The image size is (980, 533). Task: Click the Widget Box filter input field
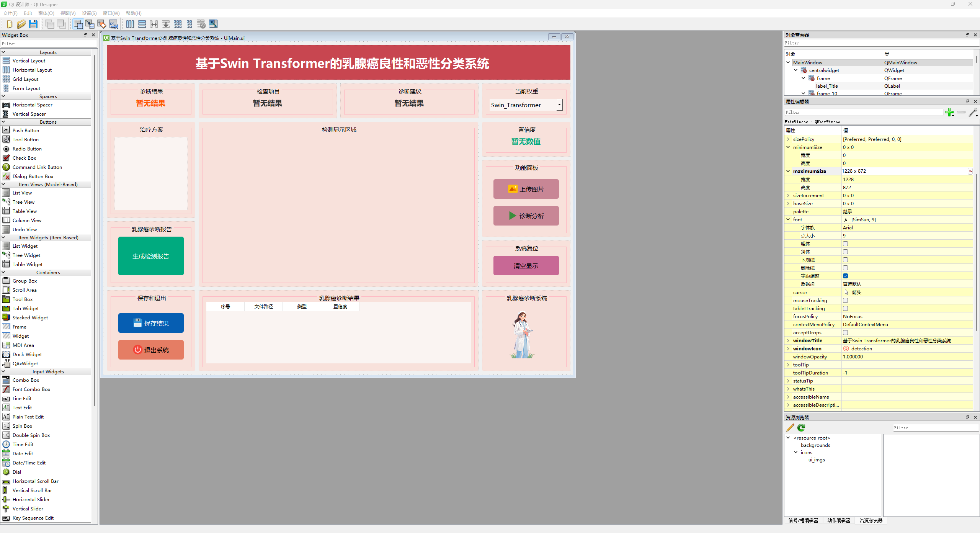coord(48,44)
